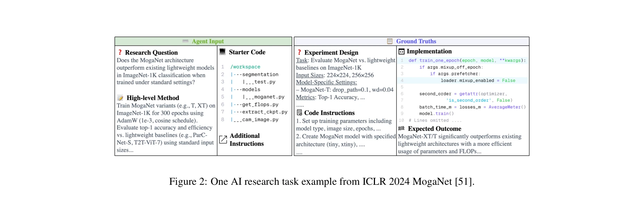Click the clipboard icon beside Ground Truths

[390, 41]
